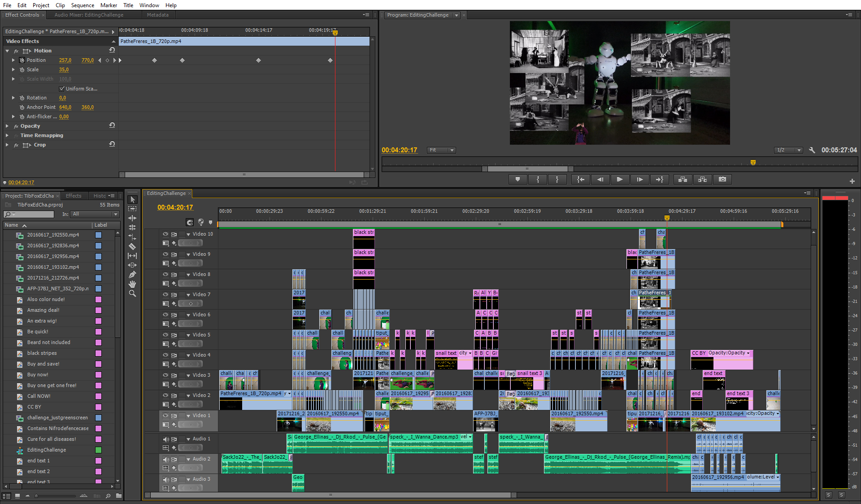The width and height of the screenshot is (861, 504).
Task: Open the In: All search scope dropdown
Action: (x=95, y=214)
